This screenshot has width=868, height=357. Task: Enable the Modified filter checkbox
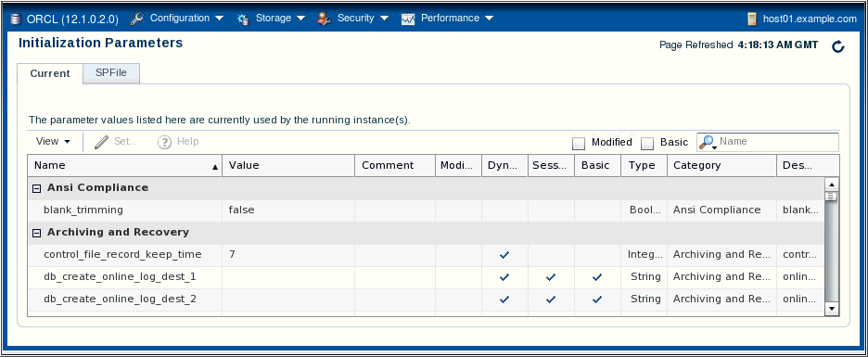point(579,144)
